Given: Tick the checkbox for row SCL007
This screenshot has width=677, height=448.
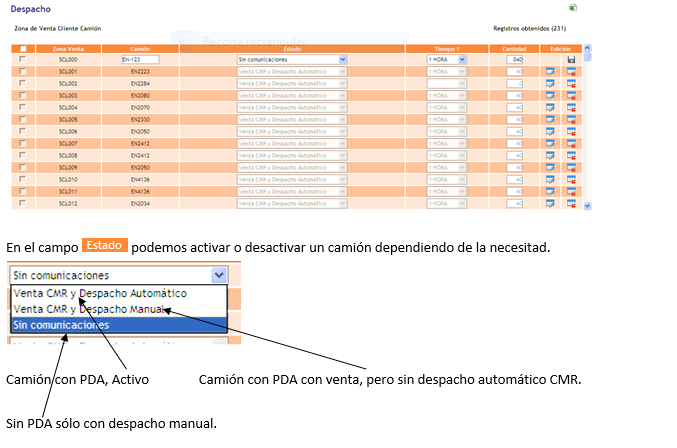Looking at the screenshot, I should [22, 143].
